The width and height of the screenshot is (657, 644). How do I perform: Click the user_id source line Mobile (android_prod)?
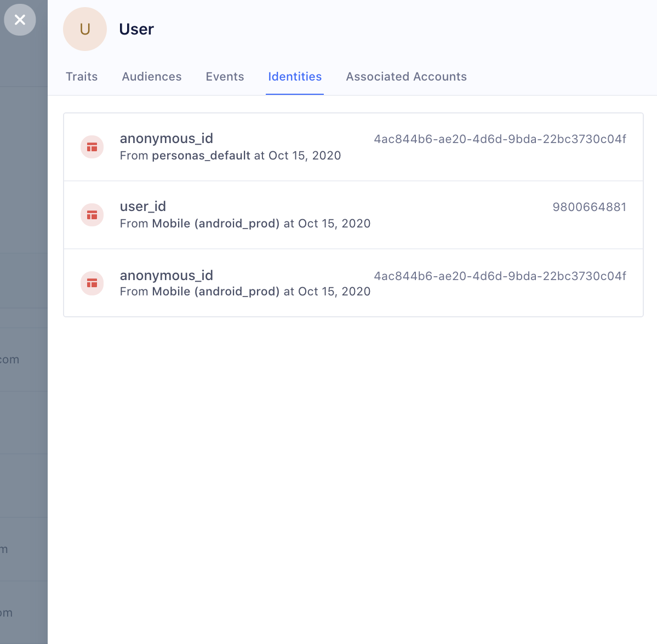(245, 224)
